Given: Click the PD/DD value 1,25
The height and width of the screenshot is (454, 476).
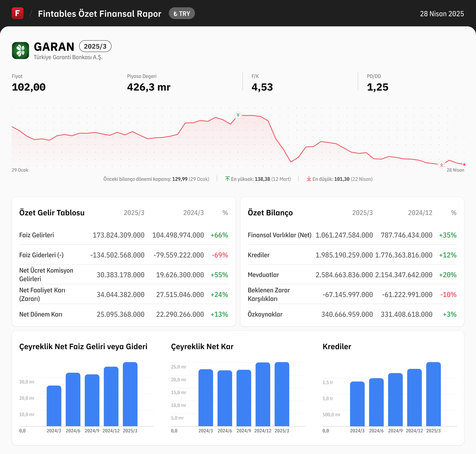Looking at the screenshot, I should (378, 87).
